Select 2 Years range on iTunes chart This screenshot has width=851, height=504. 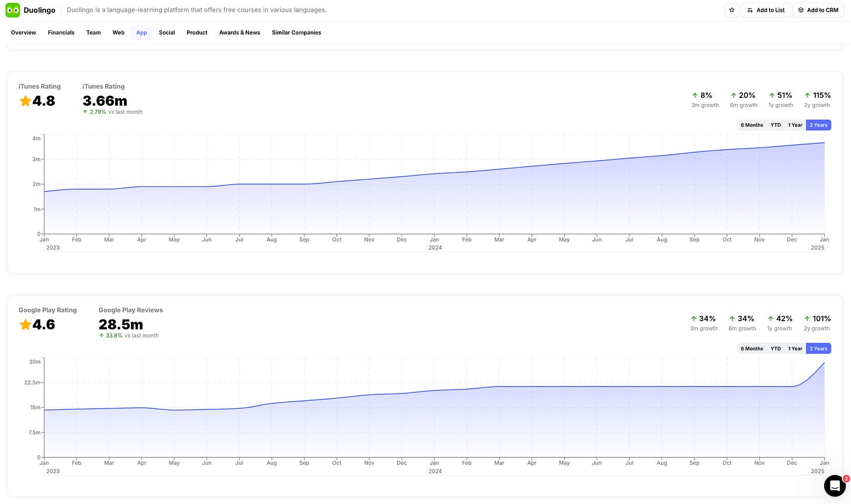click(818, 125)
